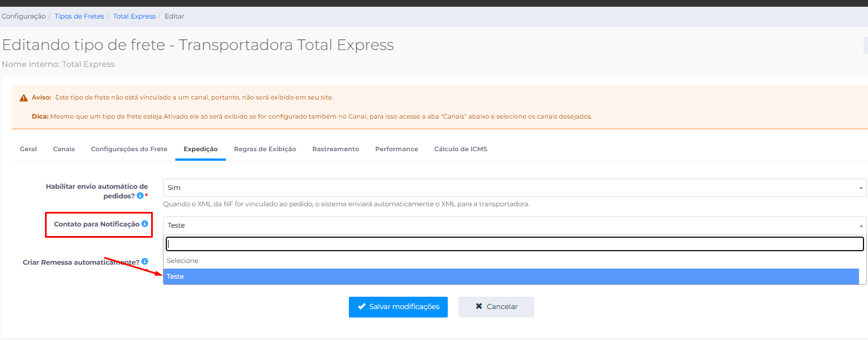The width and height of the screenshot is (868, 340).
Task: Open the Habilitar envio automático dropdown showing Sim
Action: pos(515,188)
